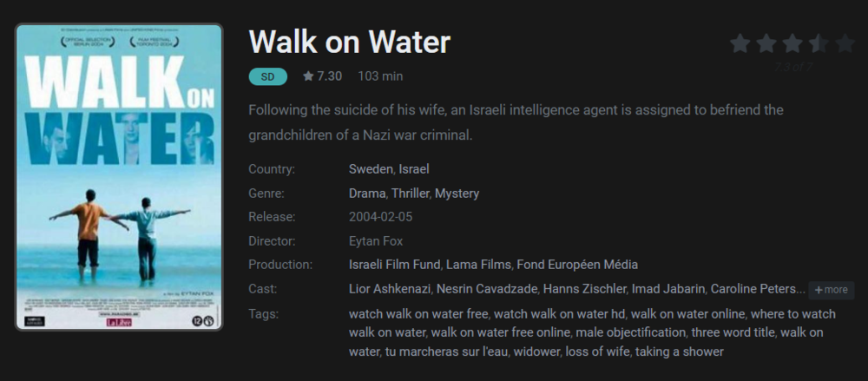The image size is (868, 381).
Task: Click the SD quality badge
Action: (x=268, y=76)
